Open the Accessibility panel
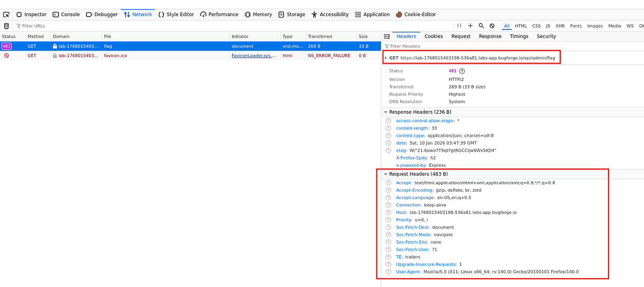Image resolution: width=644 pixels, height=287 pixels. 330,14
